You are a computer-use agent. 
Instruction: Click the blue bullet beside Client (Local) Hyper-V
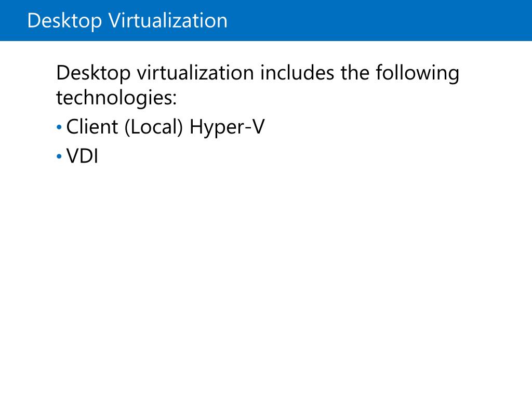coord(59,128)
